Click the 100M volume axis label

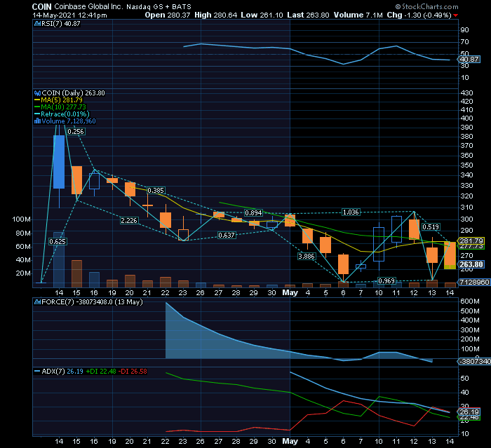[x=21, y=219]
